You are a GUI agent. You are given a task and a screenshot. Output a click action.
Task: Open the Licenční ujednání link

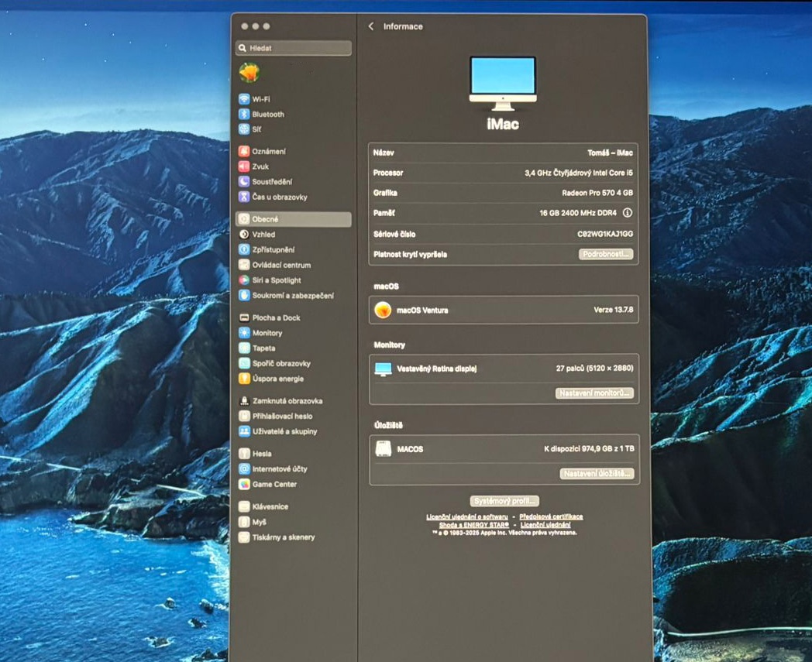[545, 525]
